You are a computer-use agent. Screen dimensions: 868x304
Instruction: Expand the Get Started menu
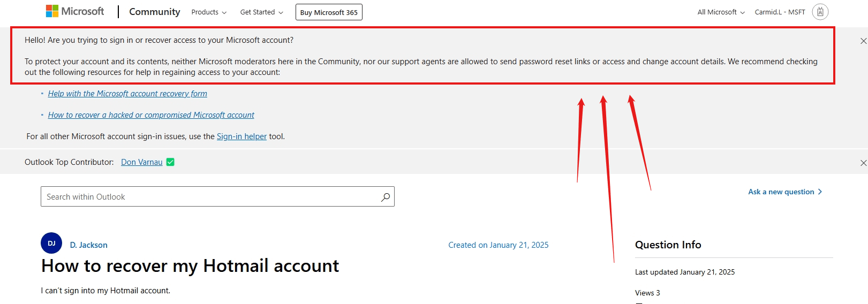pos(261,12)
